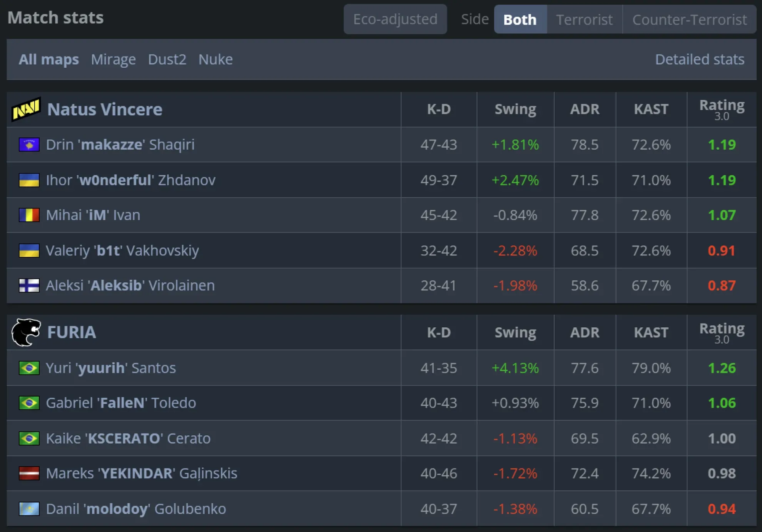Click the Romania flag next to iM
The height and width of the screenshot is (532, 762).
(x=29, y=215)
